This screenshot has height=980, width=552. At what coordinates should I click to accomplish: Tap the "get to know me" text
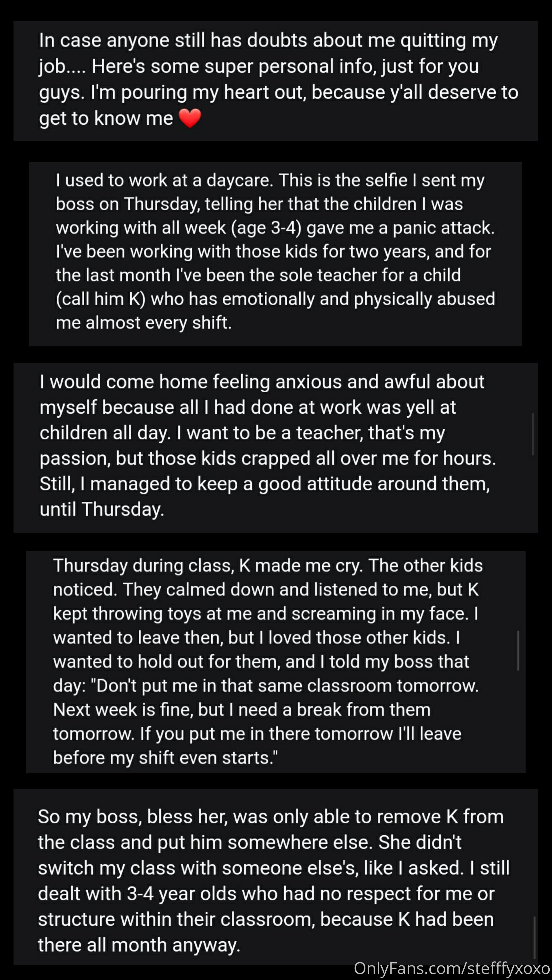click(106, 118)
